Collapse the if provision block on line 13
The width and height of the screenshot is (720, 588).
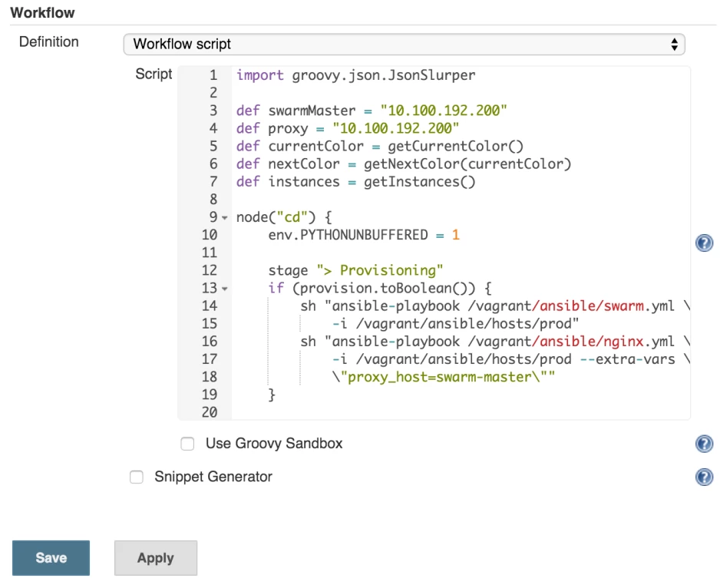click(225, 289)
